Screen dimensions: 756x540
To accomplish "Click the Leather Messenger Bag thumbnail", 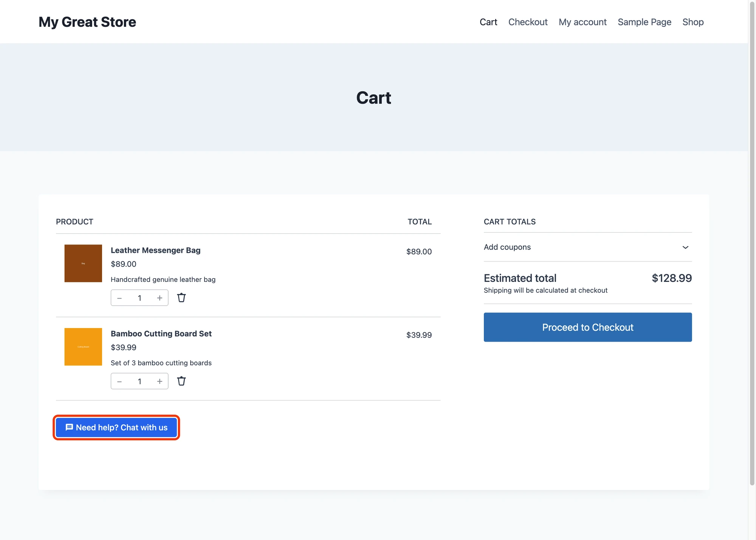I will (x=83, y=263).
